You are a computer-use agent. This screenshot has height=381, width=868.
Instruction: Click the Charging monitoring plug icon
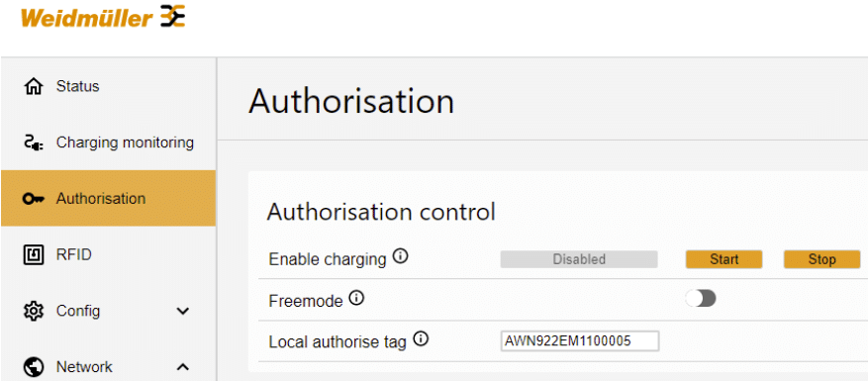(x=34, y=143)
